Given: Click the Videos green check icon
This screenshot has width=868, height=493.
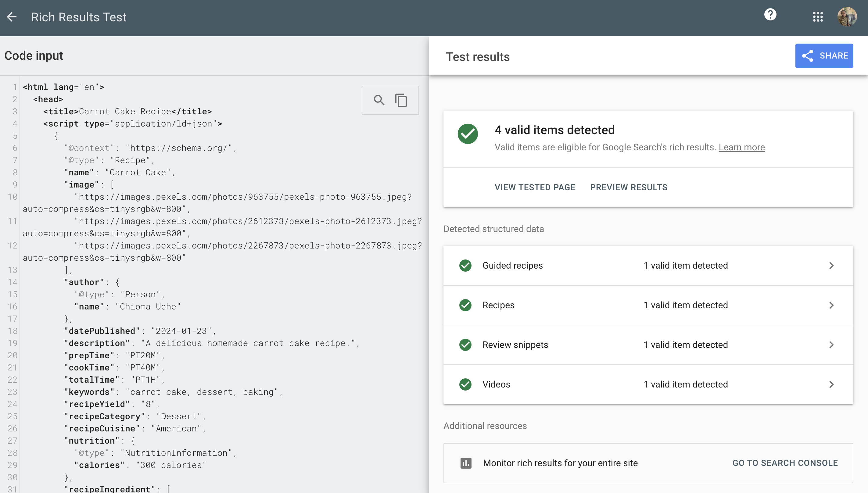Looking at the screenshot, I should (x=465, y=384).
